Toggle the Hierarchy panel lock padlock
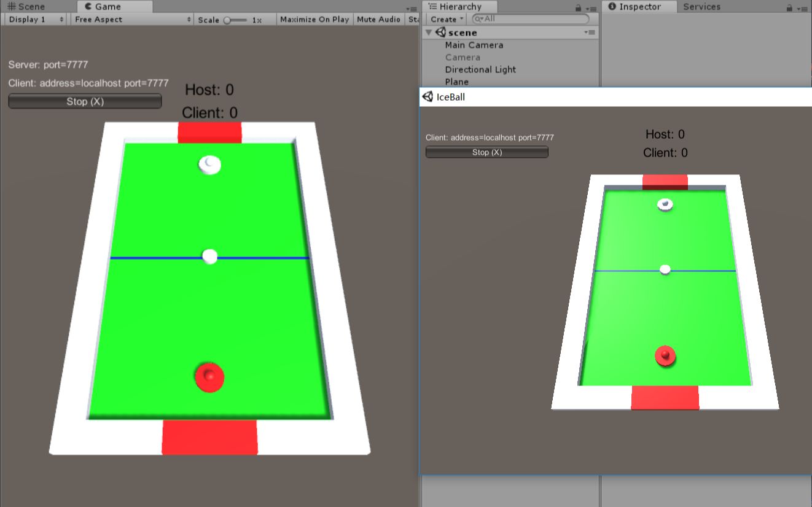This screenshot has height=507, width=812. click(579, 7)
